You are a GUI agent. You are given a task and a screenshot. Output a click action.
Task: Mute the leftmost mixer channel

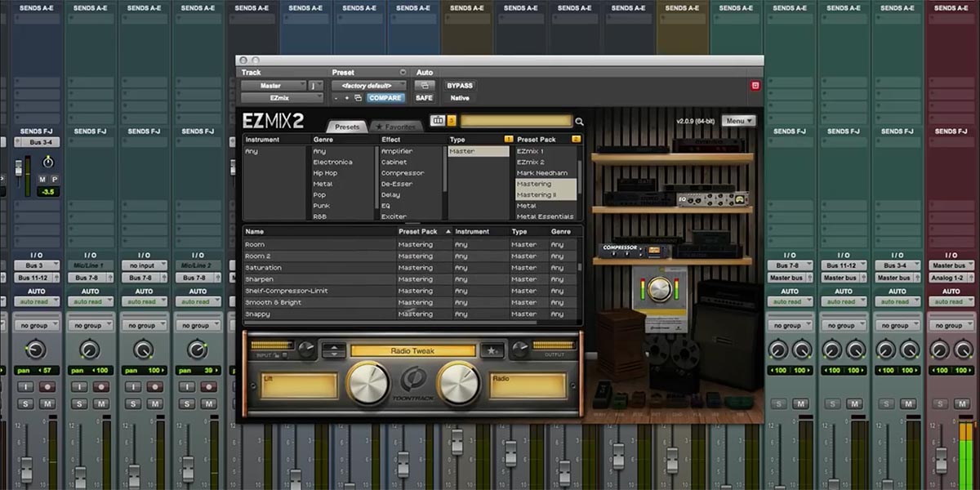[x=46, y=403]
